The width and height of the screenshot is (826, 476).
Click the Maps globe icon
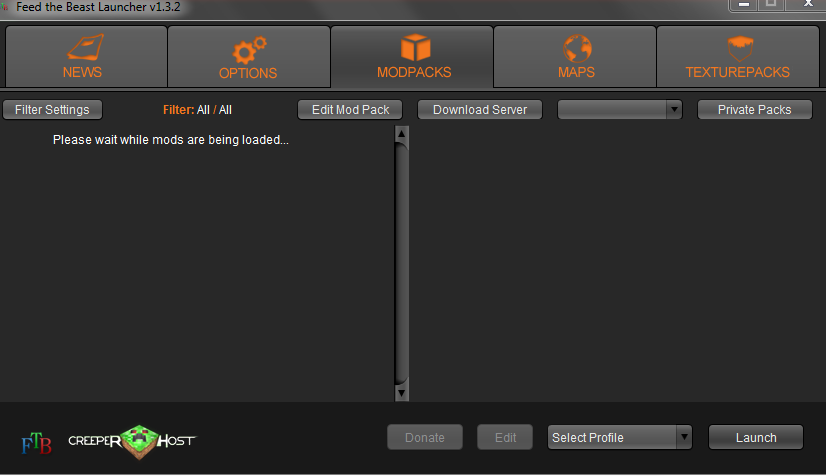[577, 48]
